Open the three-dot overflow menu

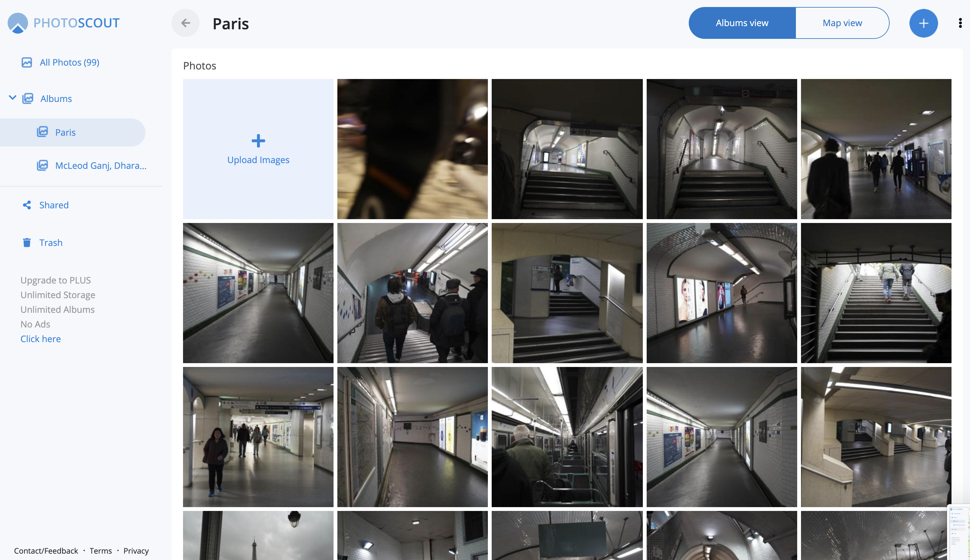(x=959, y=23)
